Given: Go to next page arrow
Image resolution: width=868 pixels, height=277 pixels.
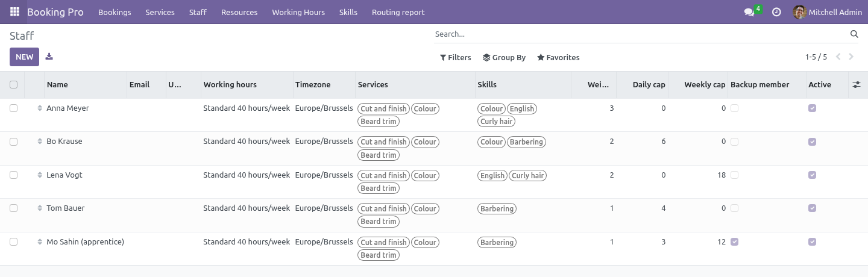Looking at the screenshot, I should [x=851, y=57].
